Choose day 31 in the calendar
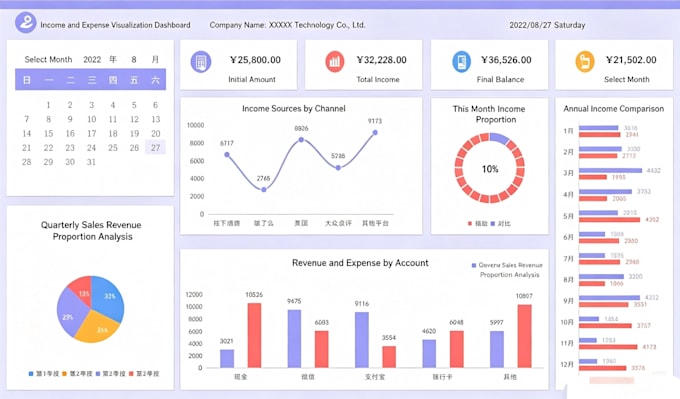 coord(91,162)
